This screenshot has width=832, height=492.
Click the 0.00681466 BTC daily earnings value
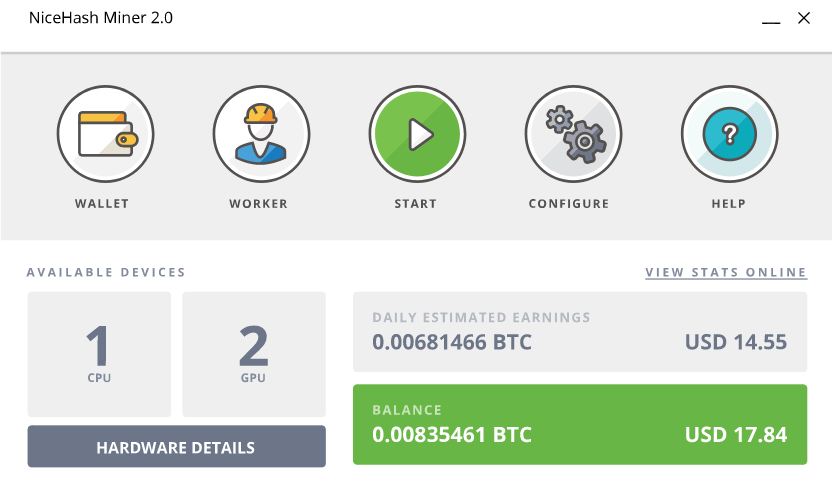452,342
